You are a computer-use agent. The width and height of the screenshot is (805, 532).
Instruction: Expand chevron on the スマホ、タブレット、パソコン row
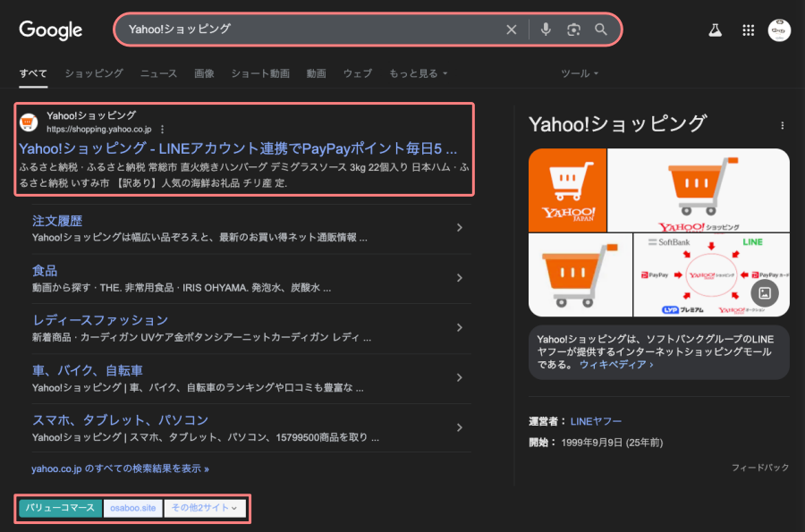click(x=460, y=427)
